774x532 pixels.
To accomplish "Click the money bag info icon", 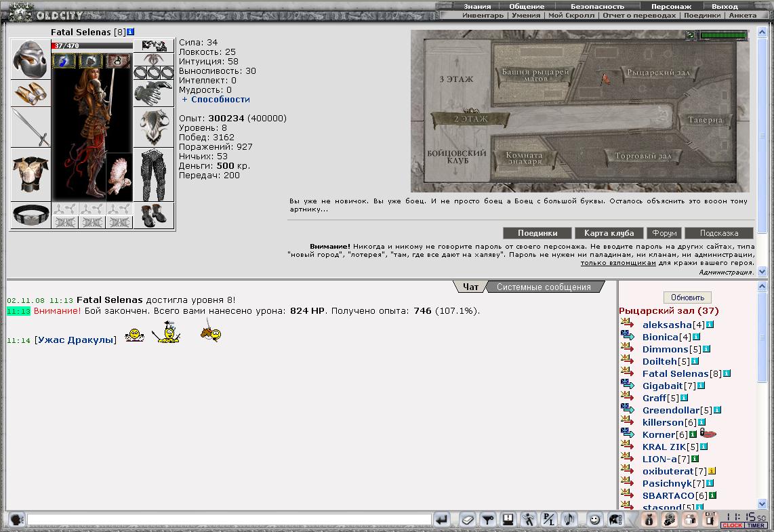I will point(649,519).
